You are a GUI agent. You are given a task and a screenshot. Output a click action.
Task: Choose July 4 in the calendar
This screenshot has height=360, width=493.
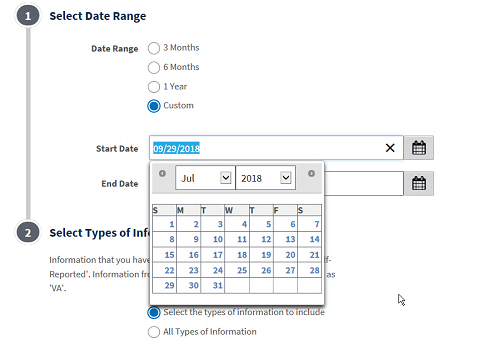tap(237, 224)
